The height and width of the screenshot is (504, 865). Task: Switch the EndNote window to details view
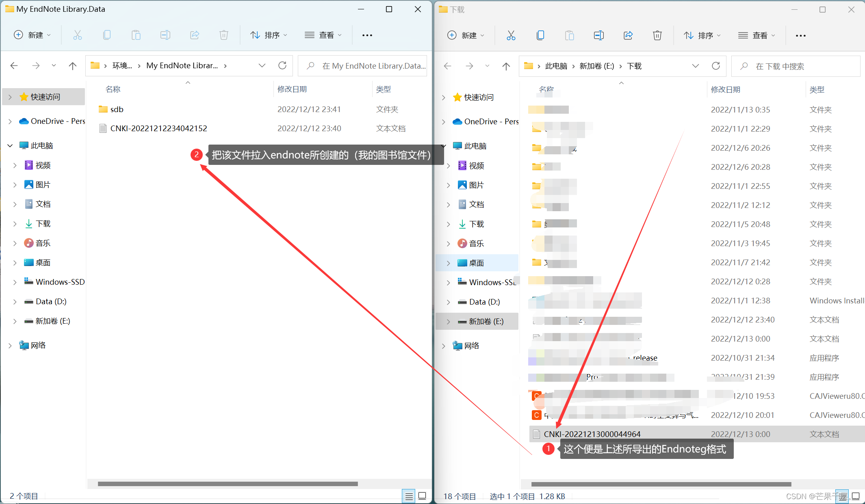(409, 496)
